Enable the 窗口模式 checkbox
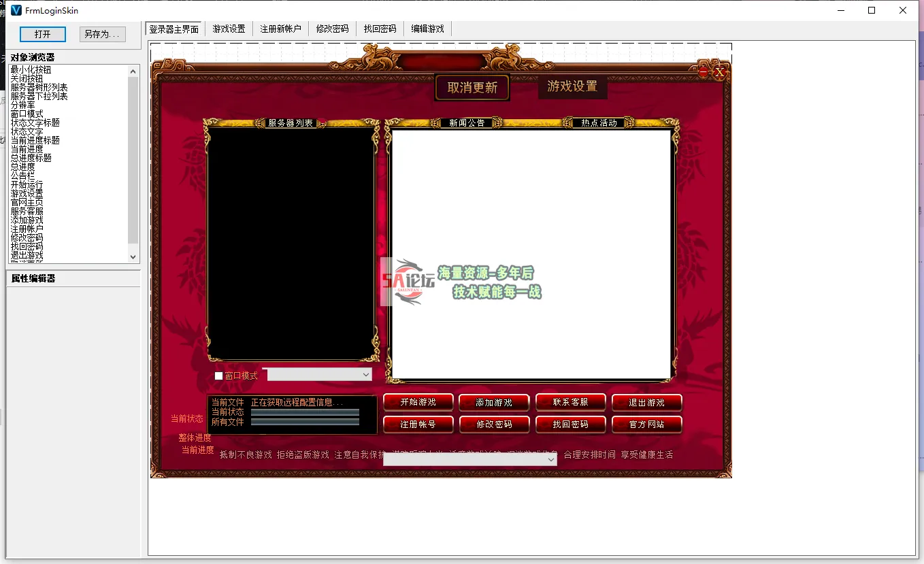The height and width of the screenshot is (564, 924). pos(218,375)
